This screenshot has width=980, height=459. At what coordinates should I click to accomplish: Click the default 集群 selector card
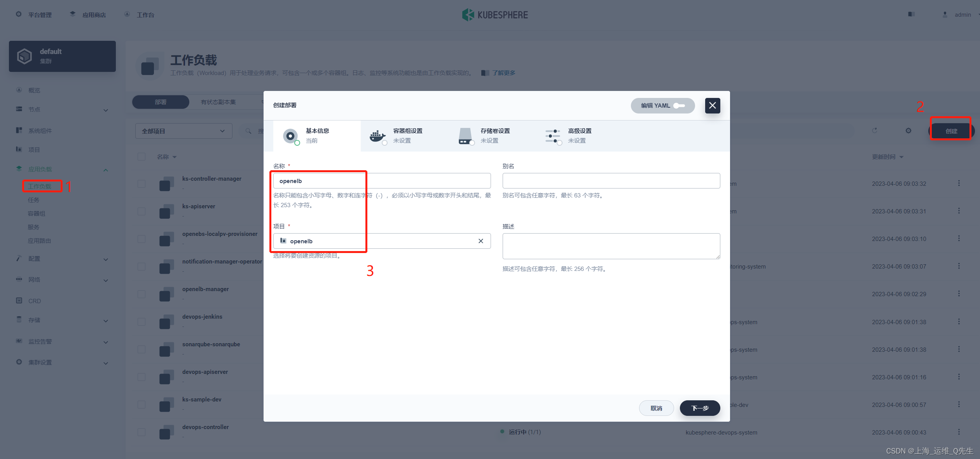[62, 56]
